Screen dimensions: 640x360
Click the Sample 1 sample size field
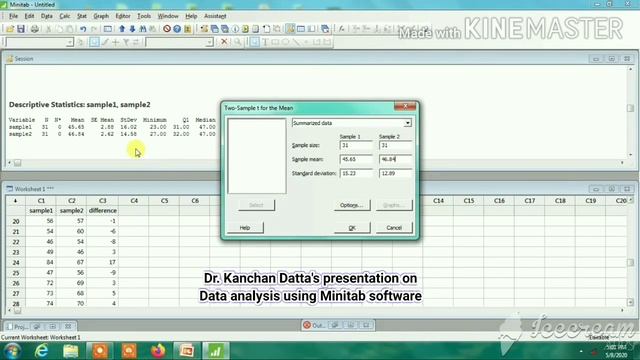point(356,145)
